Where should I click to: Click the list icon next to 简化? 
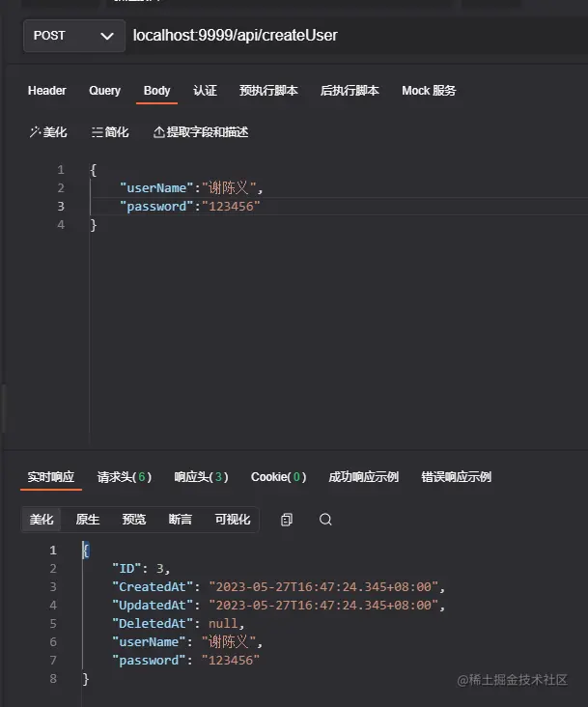97,132
